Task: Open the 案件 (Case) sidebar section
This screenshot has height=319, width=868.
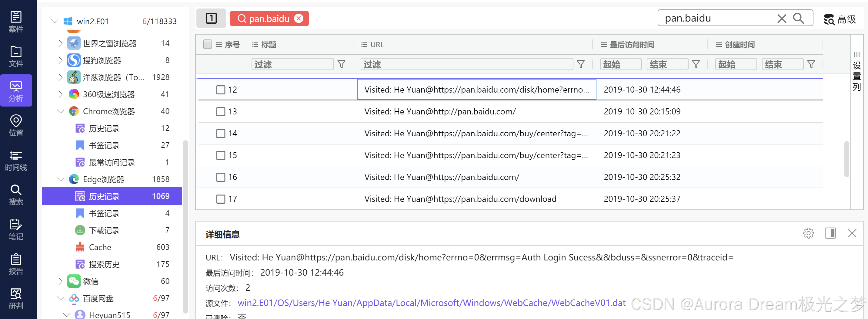Action: (x=16, y=22)
